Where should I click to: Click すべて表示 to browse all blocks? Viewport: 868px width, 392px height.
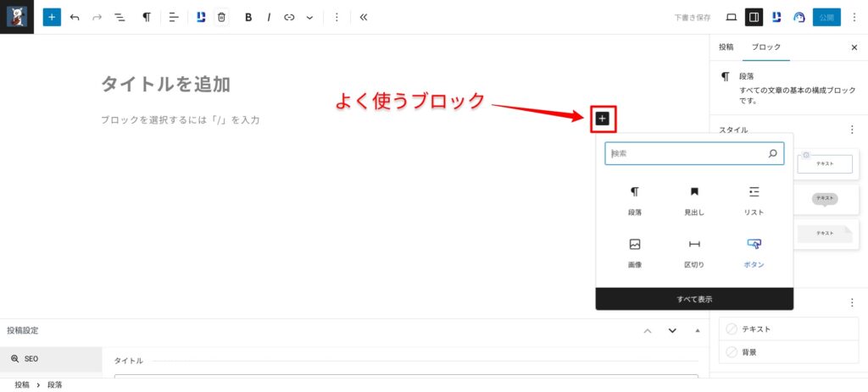tap(694, 299)
